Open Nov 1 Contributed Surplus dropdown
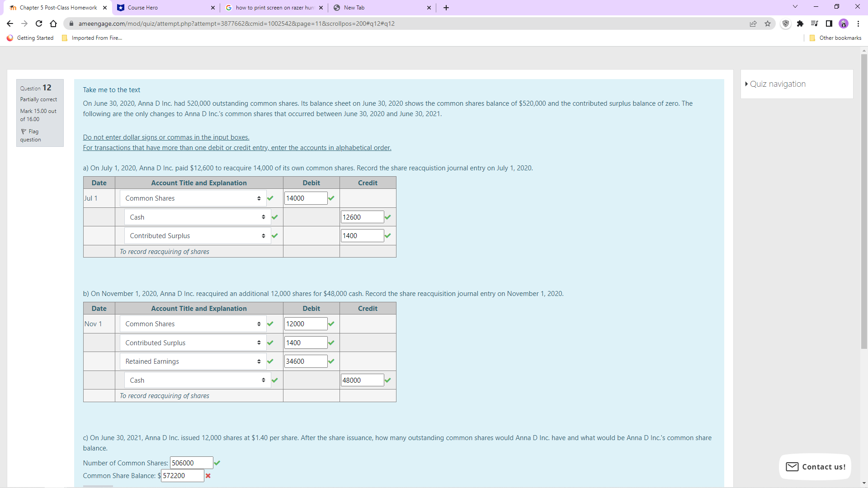 click(193, 343)
